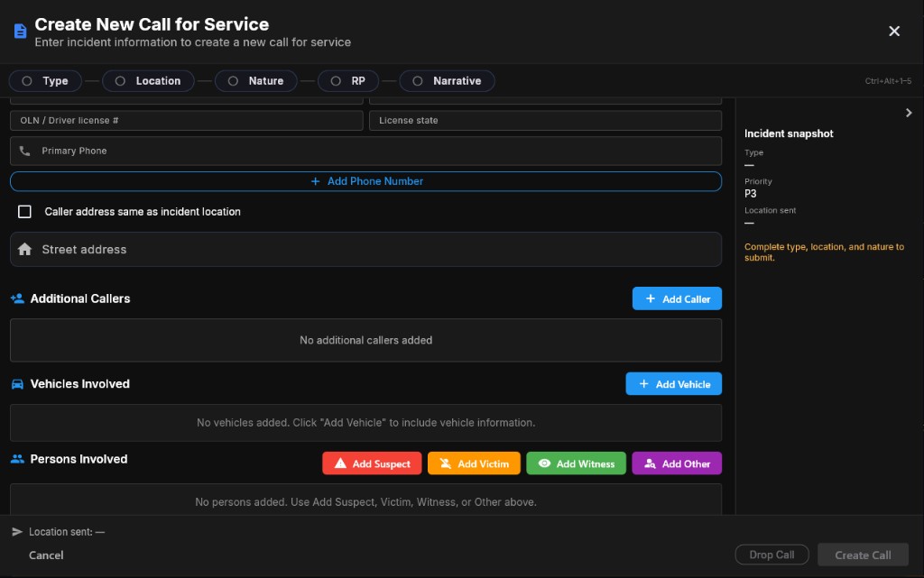This screenshot has height=578, width=924.
Task: Close the Create New Call dialog
Action: pyautogui.click(x=894, y=32)
